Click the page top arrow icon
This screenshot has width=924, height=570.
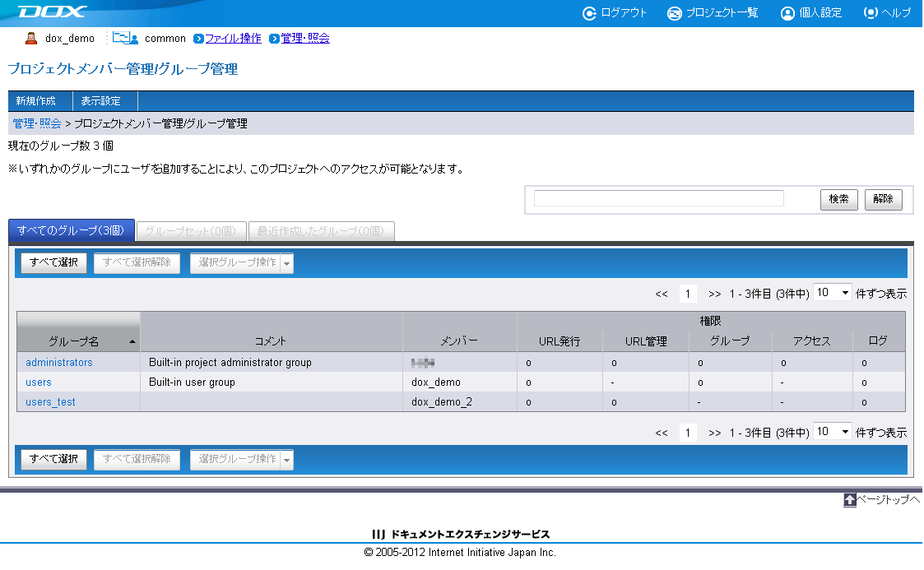point(850,499)
